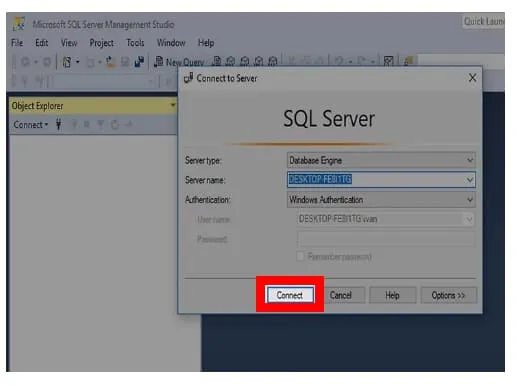Open the Server name combo box arrow
This screenshot has width=518, height=385.
pos(470,180)
